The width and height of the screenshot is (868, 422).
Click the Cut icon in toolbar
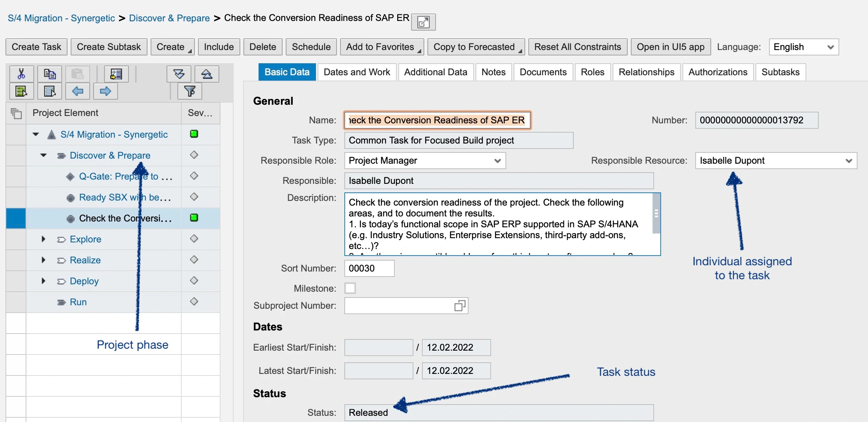click(19, 73)
